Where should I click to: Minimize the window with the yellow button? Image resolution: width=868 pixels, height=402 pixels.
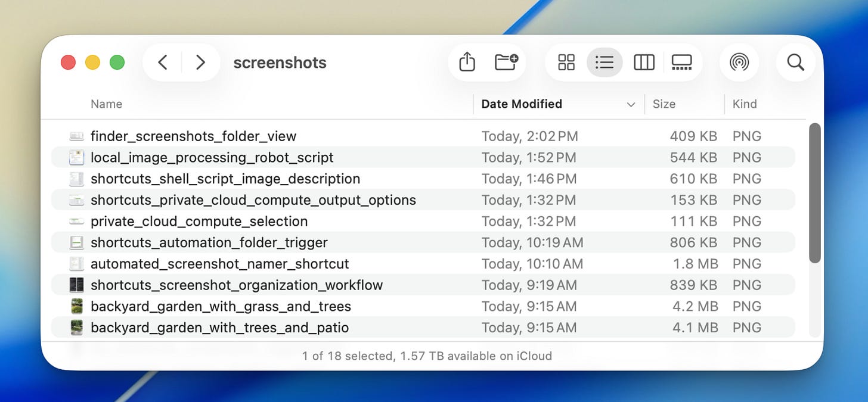pos(92,63)
